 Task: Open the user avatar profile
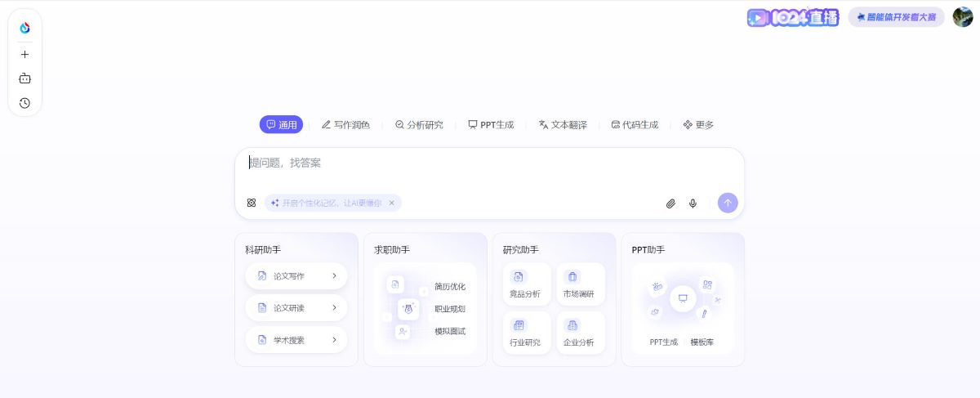click(x=962, y=17)
